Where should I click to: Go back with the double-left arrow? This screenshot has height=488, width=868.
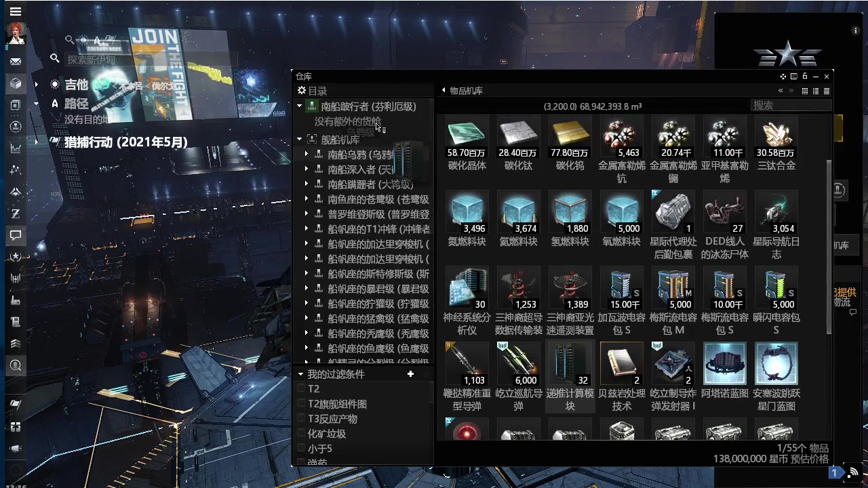(781, 91)
